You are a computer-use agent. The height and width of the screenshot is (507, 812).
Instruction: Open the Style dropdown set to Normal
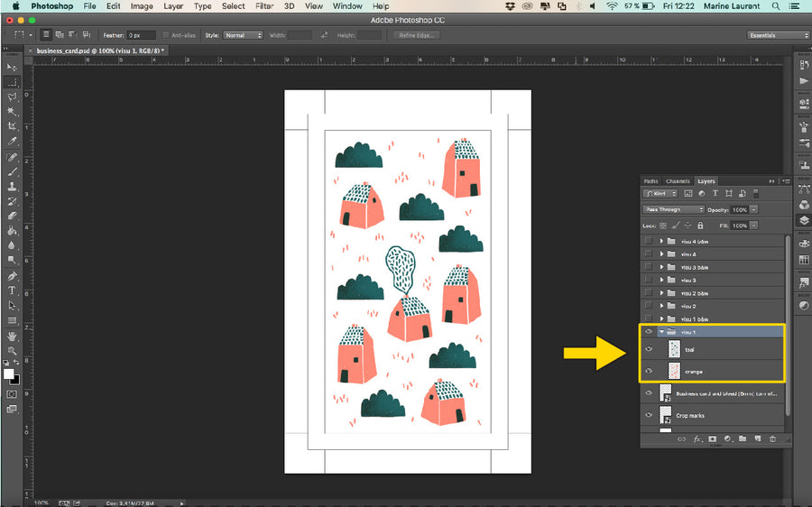tap(243, 35)
